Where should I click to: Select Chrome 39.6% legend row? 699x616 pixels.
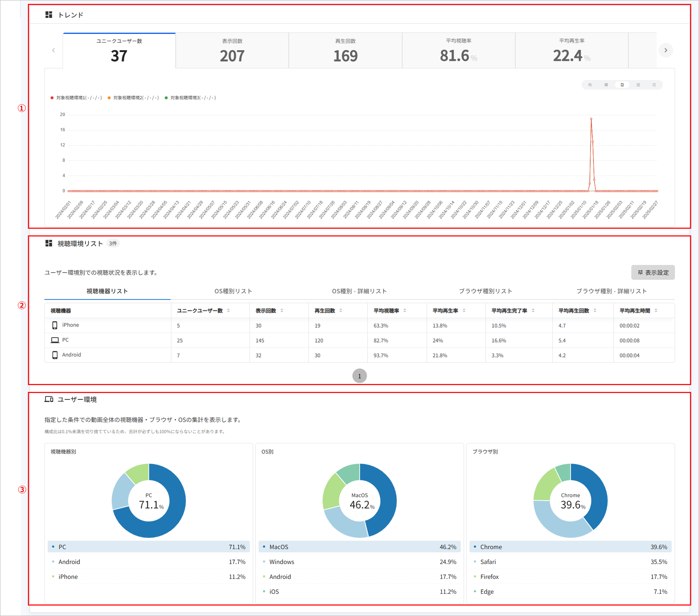click(x=570, y=547)
